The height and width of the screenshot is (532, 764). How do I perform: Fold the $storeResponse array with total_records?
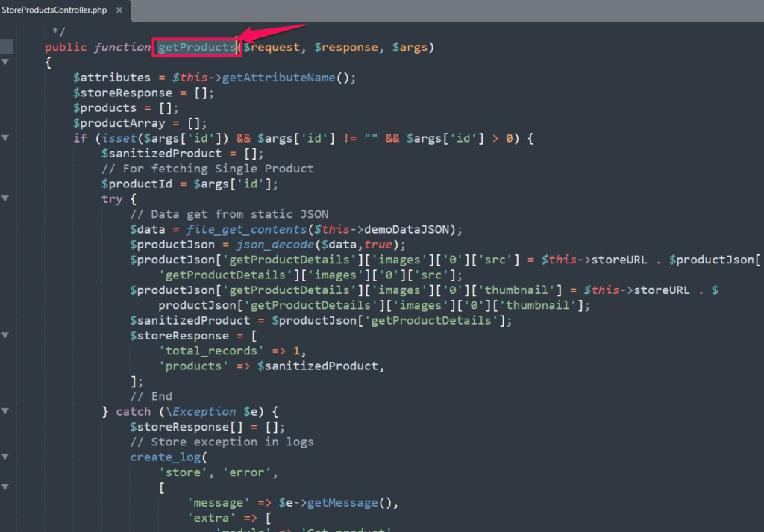(5, 336)
